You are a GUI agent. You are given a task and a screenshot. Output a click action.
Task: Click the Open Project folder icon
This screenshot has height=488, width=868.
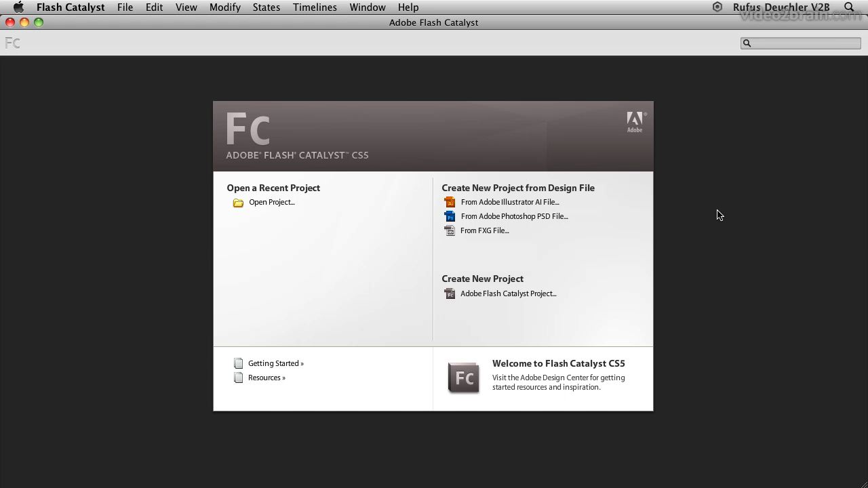238,203
